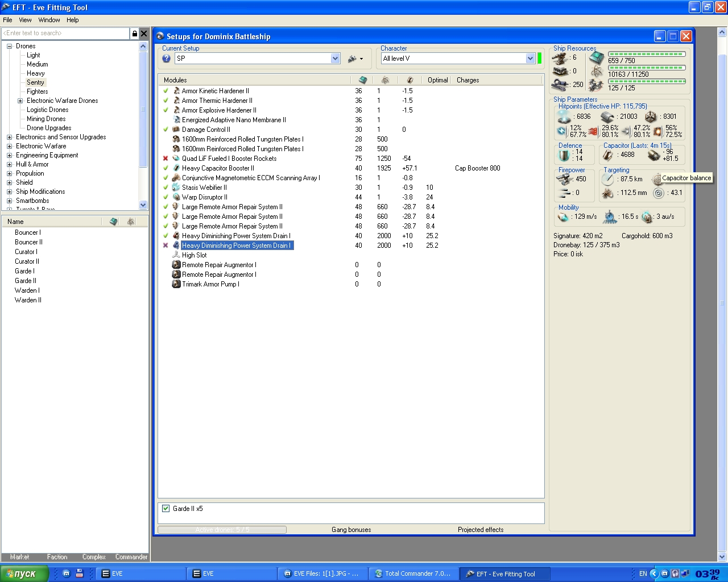Viewport: 728px width, 582px height.
Task: Toggle the Armor Kinetic Hardener II status checkmark
Action: pos(166,91)
